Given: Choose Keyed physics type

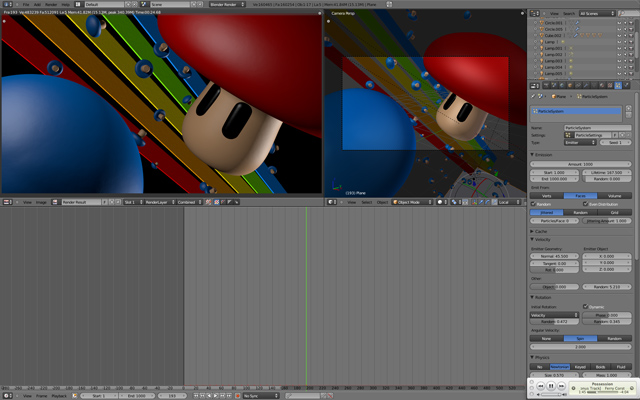Looking at the screenshot, I should coord(580,366).
